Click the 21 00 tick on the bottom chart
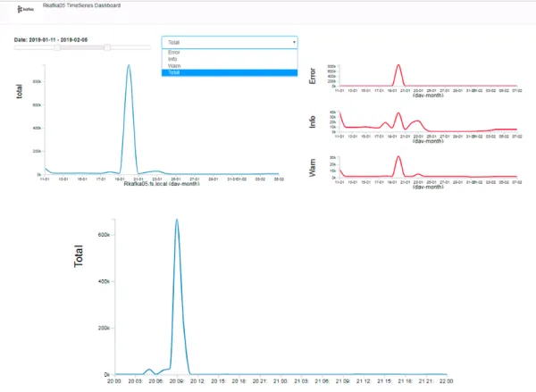 click(x=281, y=381)
